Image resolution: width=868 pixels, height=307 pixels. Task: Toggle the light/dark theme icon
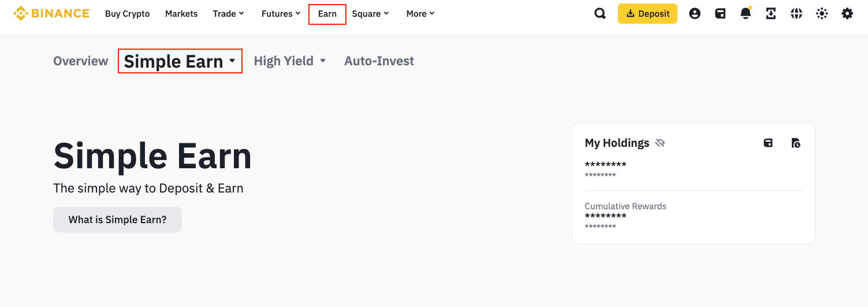point(822,14)
